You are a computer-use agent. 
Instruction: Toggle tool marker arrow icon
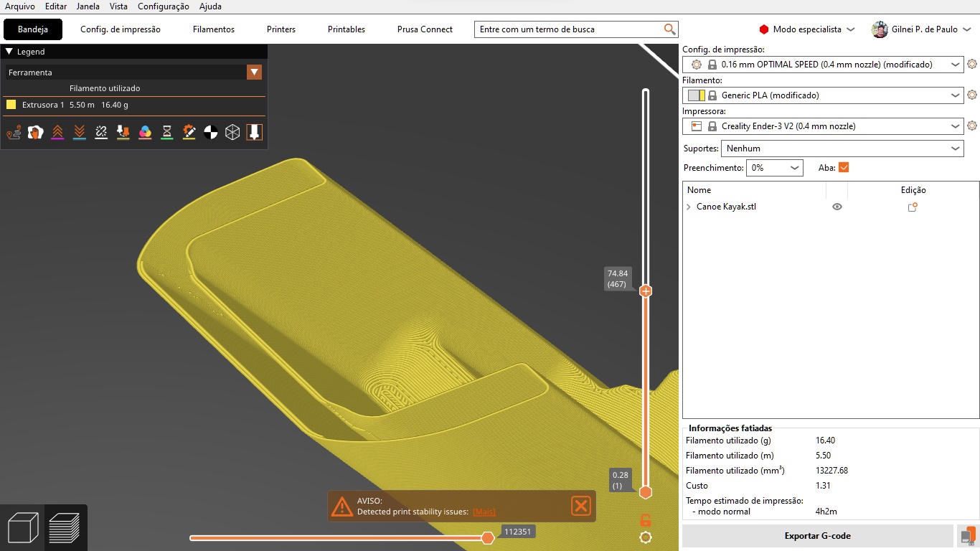(254, 132)
